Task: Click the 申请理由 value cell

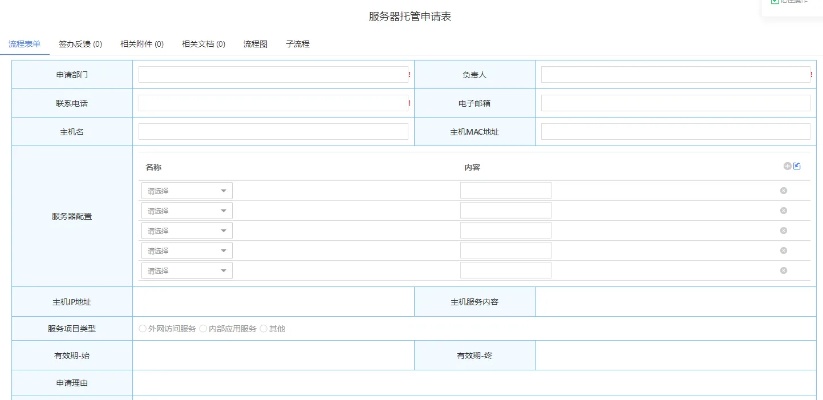Action: click(x=474, y=383)
